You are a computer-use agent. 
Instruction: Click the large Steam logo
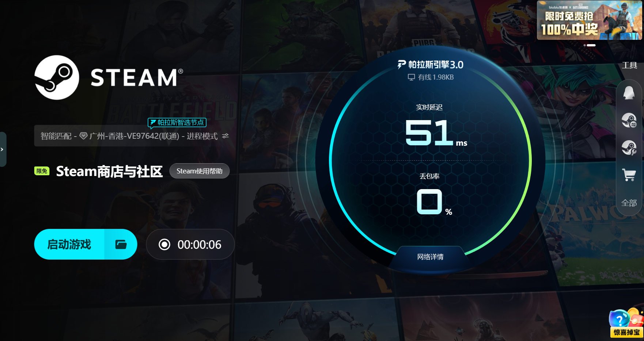click(57, 77)
